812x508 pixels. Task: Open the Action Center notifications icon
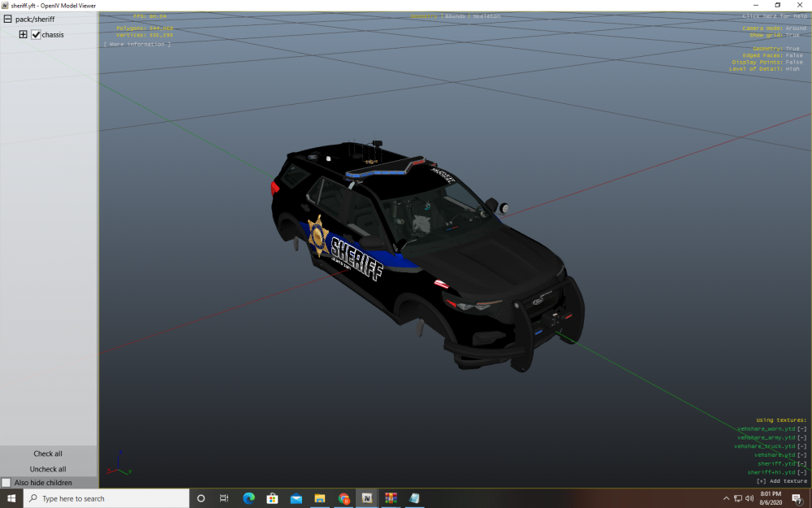tap(798, 499)
